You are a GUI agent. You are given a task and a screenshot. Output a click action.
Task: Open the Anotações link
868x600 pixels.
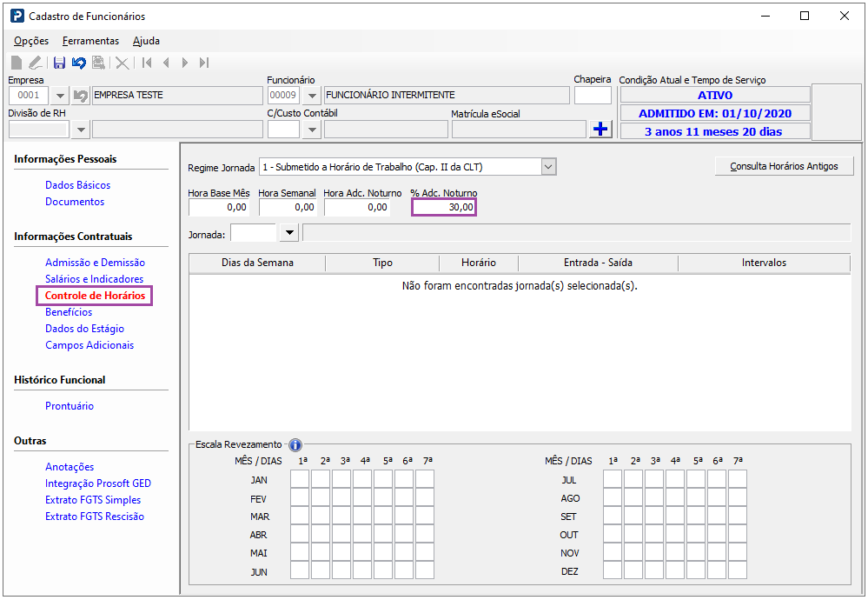tap(70, 467)
